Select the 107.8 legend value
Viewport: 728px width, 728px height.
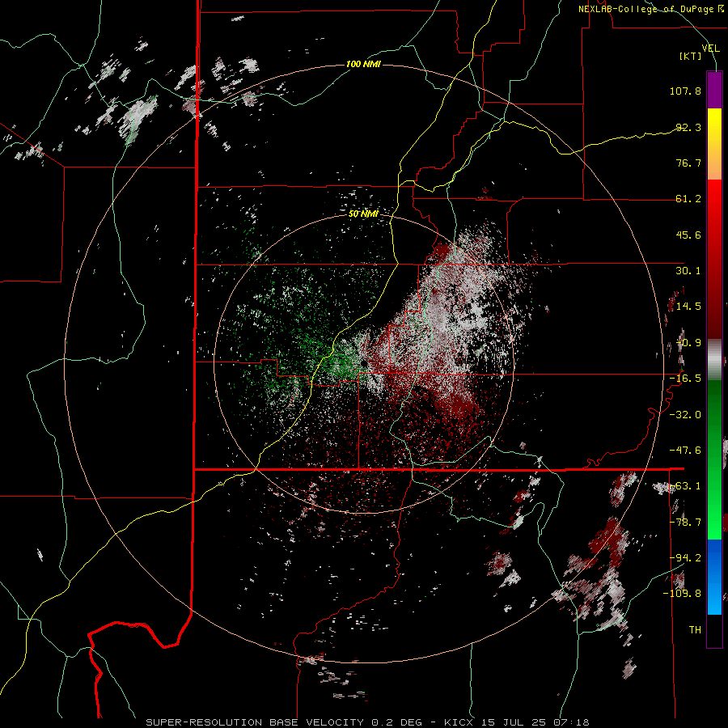[685, 91]
